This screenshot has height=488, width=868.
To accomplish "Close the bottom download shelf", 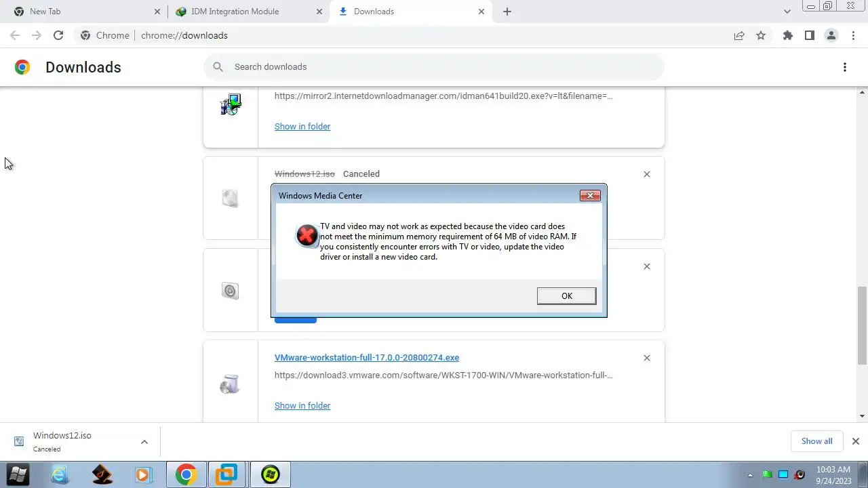I will click(855, 441).
